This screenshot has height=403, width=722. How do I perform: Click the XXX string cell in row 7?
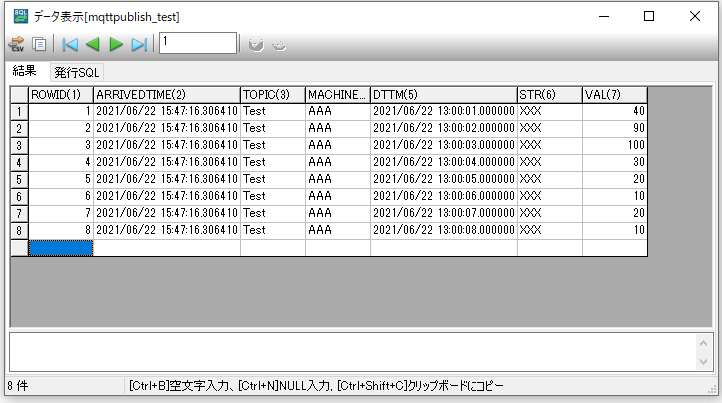550,214
